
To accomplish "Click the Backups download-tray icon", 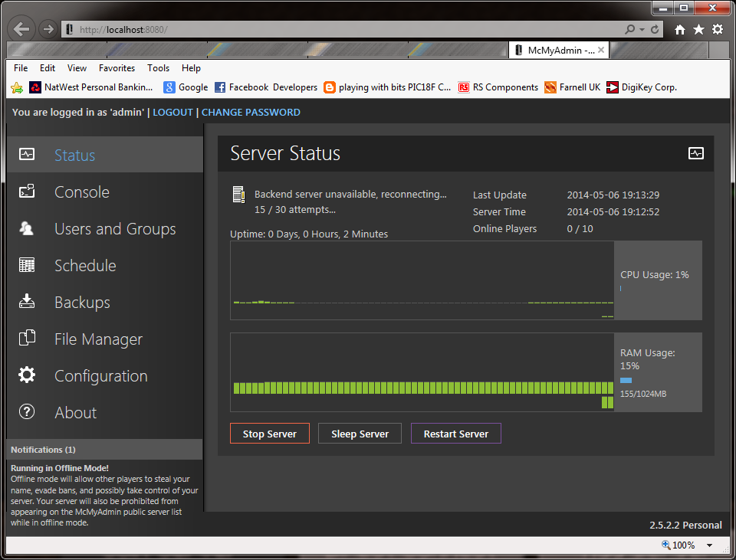I will tap(27, 301).
